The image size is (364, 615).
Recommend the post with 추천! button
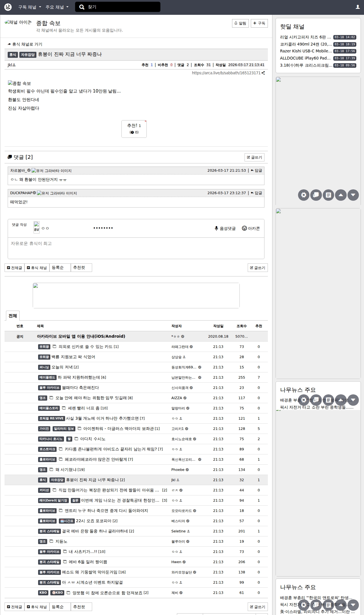pyautogui.click(x=134, y=129)
